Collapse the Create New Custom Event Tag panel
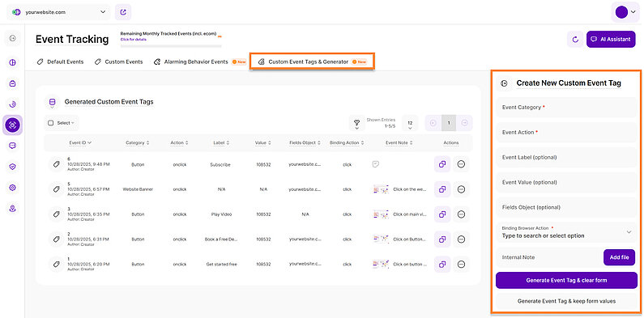This screenshot has height=318, width=644. pyautogui.click(x=505, y=83)
